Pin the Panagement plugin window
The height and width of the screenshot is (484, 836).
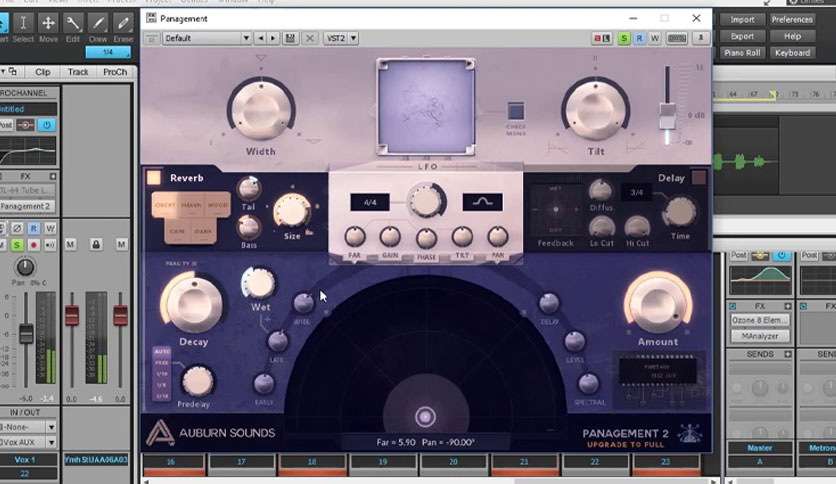[701, 38]
